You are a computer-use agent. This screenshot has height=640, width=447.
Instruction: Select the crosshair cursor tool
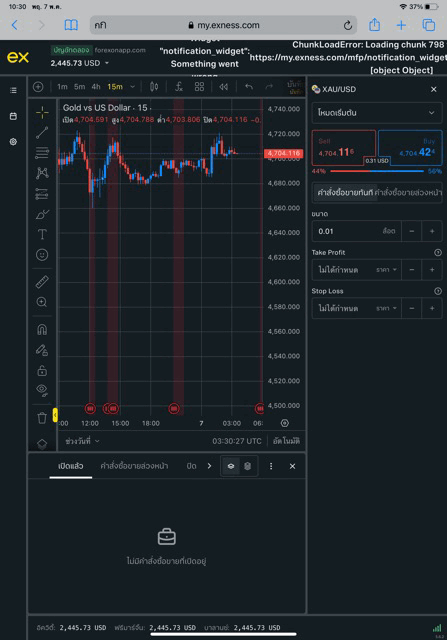42,112
